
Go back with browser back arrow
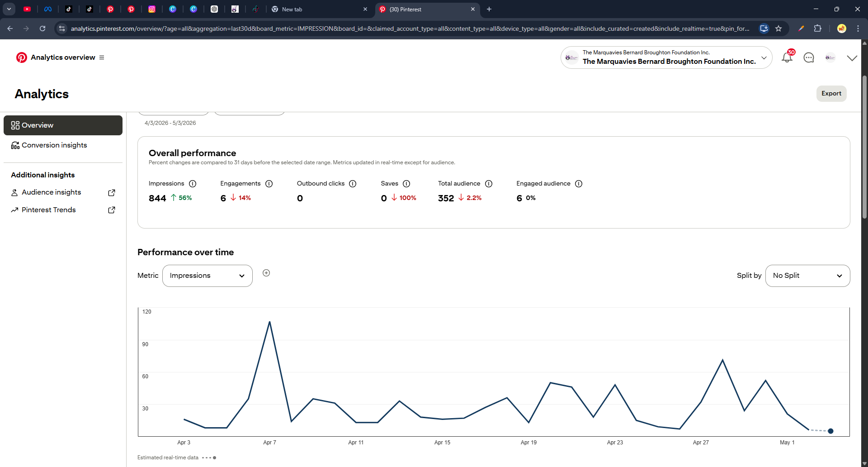(10, 29)
